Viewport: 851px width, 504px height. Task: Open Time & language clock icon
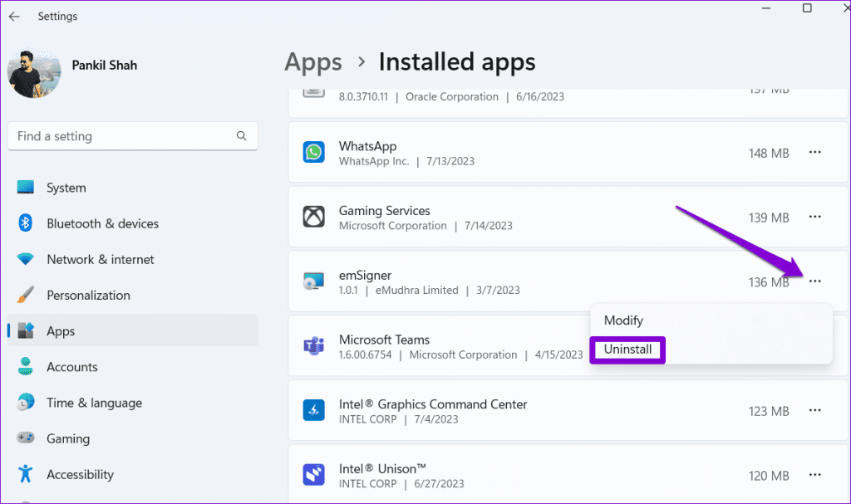tap(26, 402)
